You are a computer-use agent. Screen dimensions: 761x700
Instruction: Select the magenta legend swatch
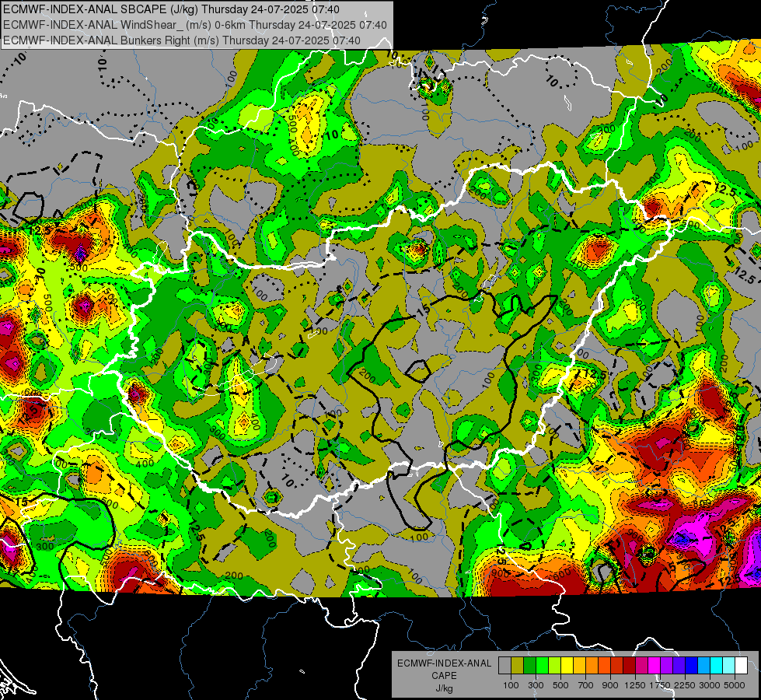pos(655,666)
